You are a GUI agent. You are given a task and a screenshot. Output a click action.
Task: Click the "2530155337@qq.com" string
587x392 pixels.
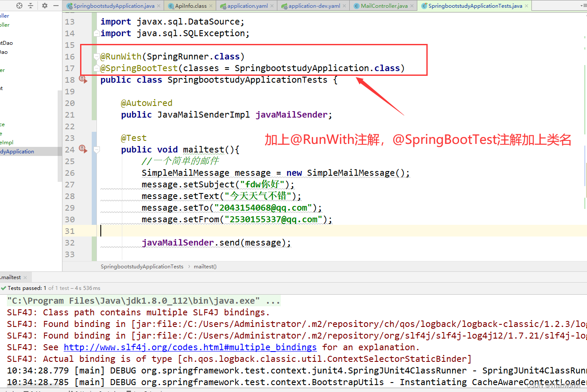click(x=273, y=219)
